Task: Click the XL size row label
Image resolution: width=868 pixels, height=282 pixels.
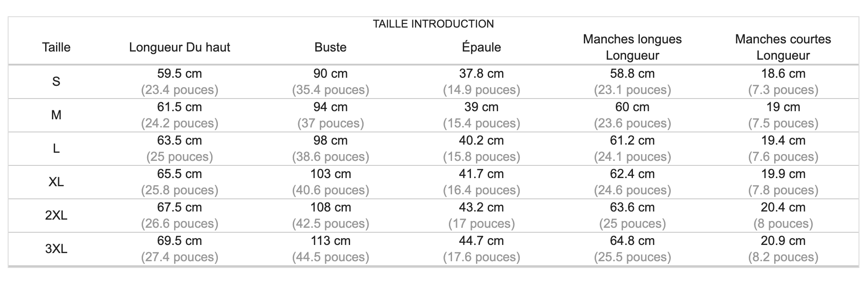Action: 56,182
